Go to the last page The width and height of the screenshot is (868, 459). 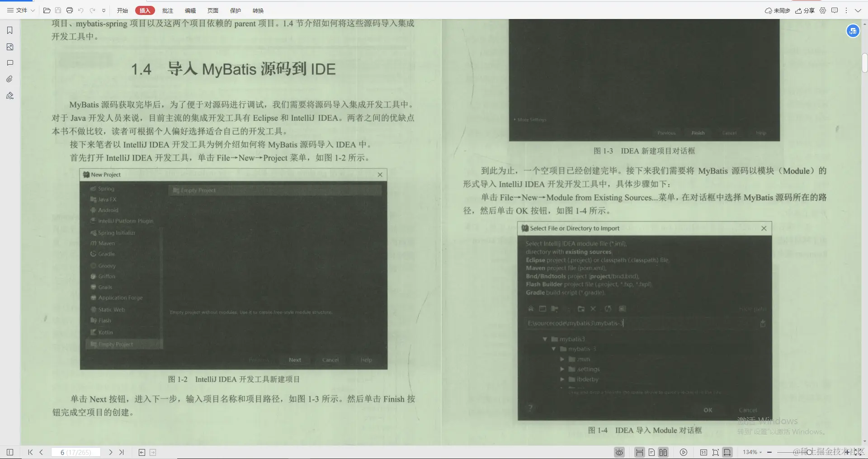[121, 452]
